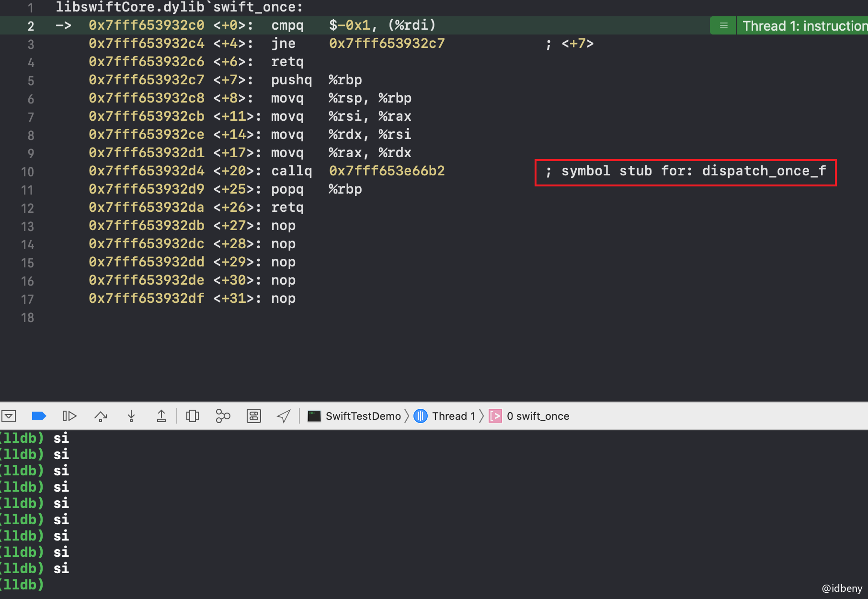Click the jne target address 0x7fff653932c7
The height and width of the screenshot is (599, 868).
[x=387, y=44]
